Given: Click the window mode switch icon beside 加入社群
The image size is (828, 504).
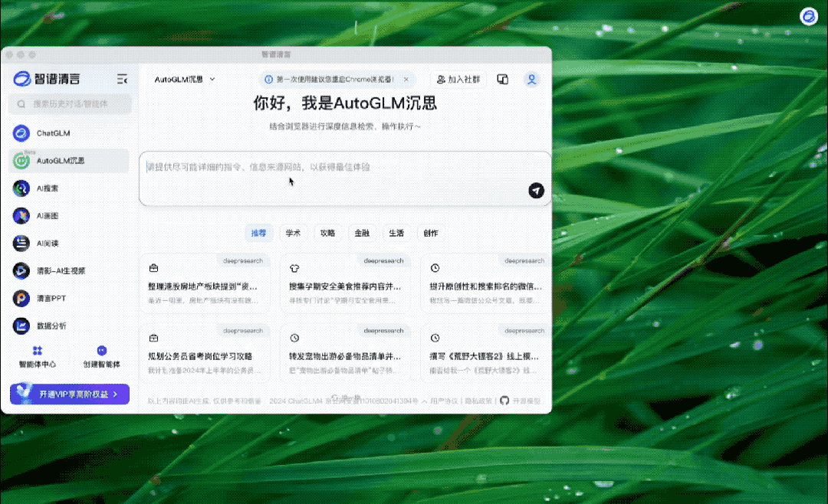Looking at the screenshot, I should 502,79.
